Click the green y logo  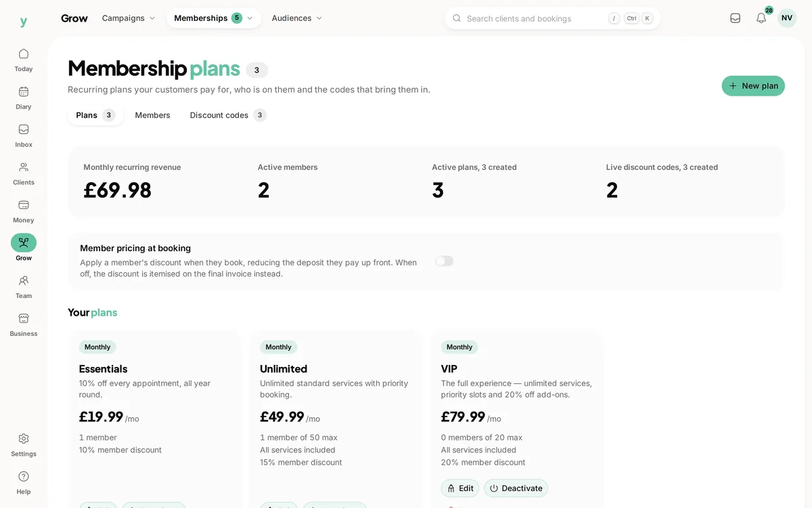pos(24,22)
